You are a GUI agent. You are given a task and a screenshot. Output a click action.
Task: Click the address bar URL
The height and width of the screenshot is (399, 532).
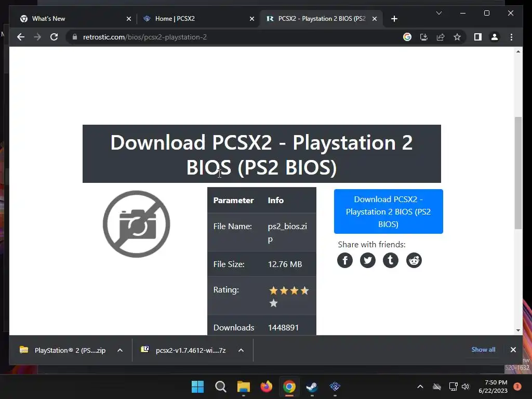tap(145, 37)
